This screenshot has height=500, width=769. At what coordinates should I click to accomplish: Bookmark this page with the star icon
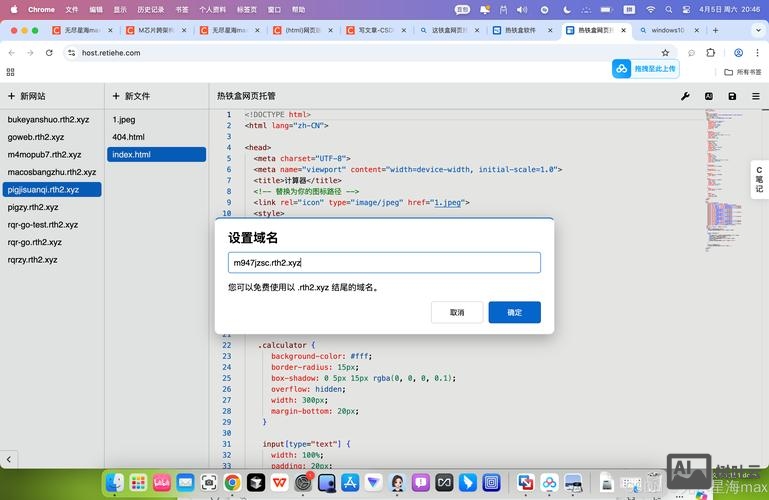coord(665,53)
